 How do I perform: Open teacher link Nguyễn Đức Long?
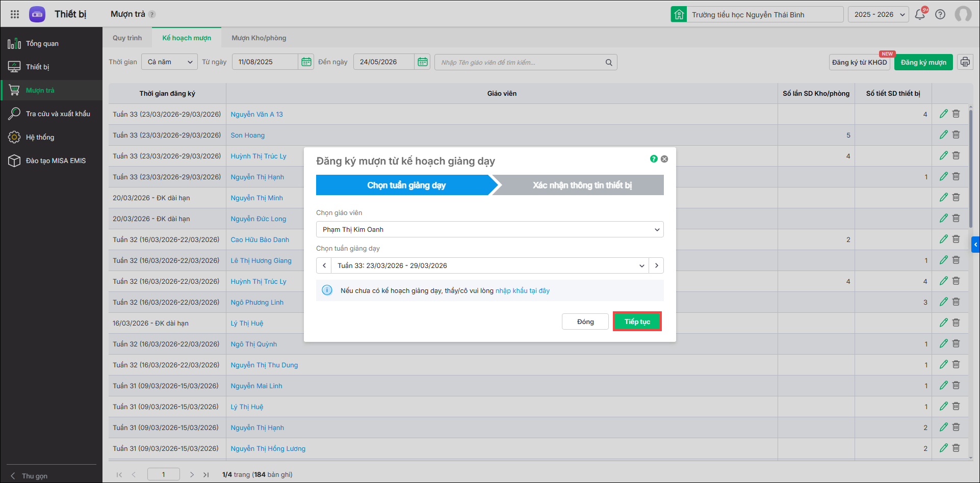tap(259, 219)
